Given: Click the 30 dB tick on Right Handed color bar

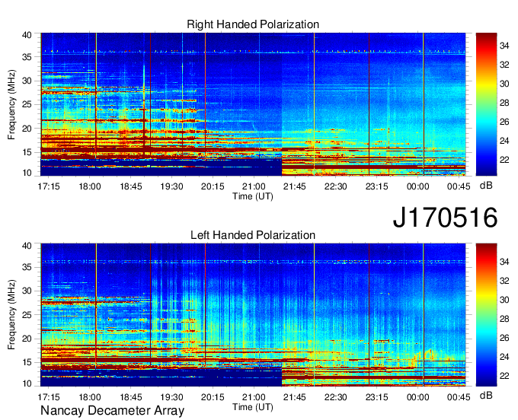Looking at the screenshot, I should [x=504, y=84].
